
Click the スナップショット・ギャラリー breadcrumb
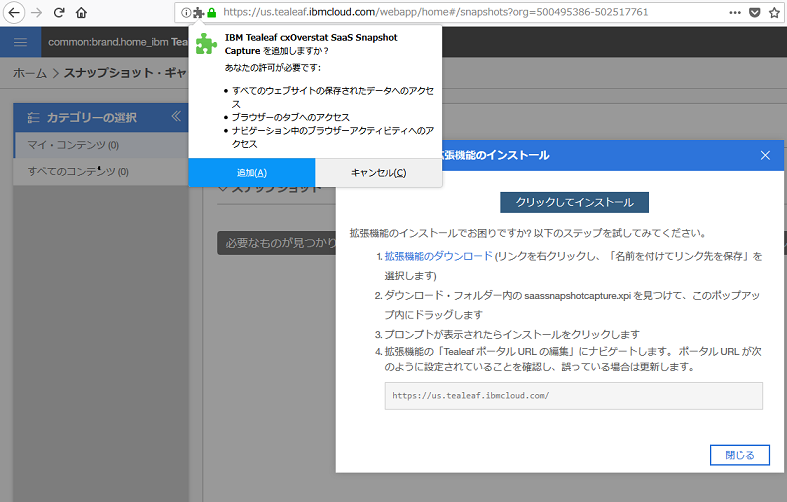point(125,73)
